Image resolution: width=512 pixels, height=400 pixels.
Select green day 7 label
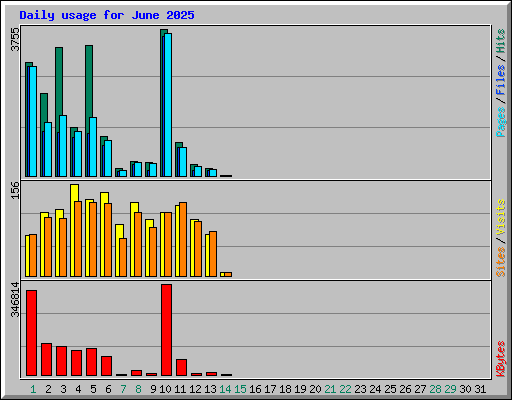pyautogui.click(x=123, y=389)
